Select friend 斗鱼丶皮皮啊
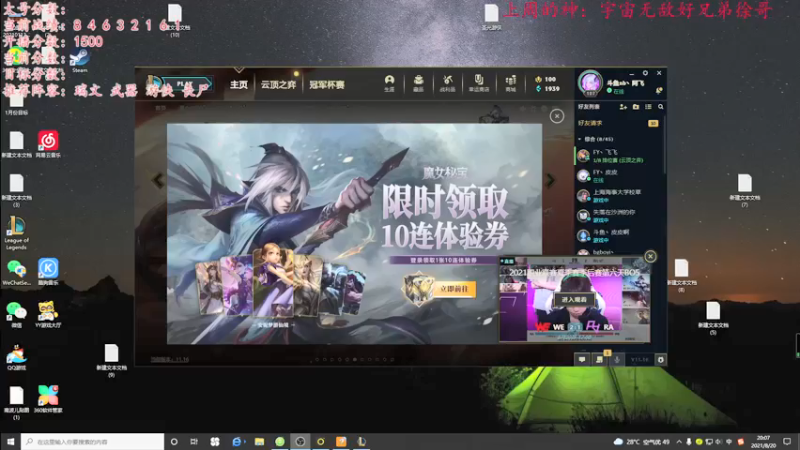Screen dimensions: 800x450 pos(618,236)
